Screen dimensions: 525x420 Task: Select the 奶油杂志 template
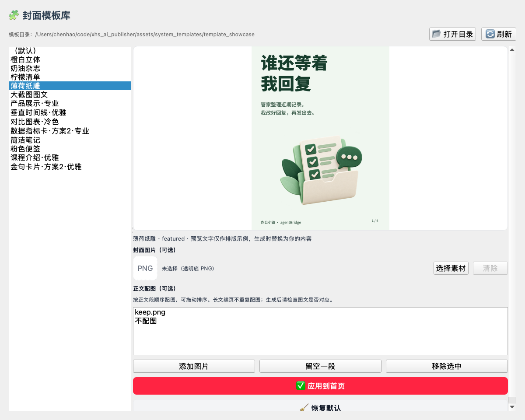click(x=70, y=68)
